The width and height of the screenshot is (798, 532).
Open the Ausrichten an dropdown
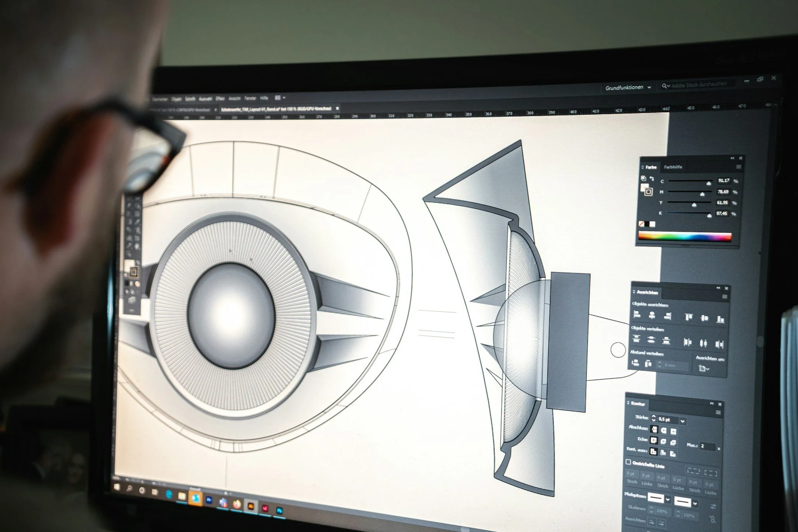tap(703, 368)
